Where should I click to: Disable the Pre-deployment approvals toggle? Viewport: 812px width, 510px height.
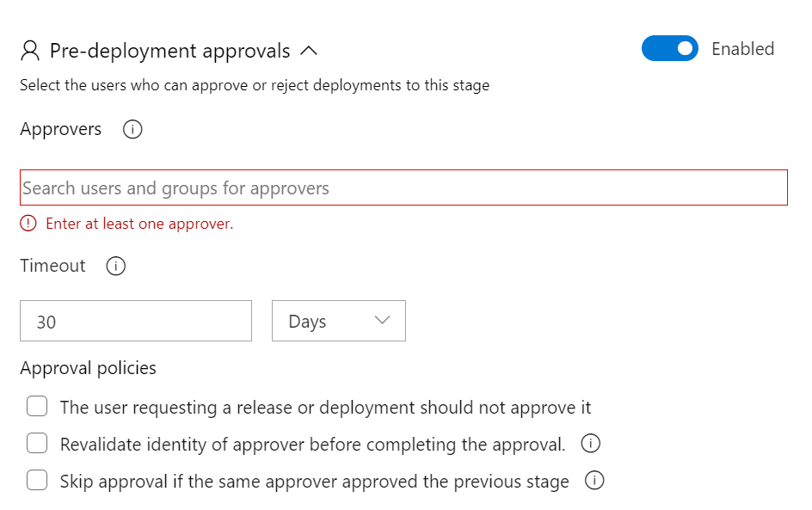point(670,48)
